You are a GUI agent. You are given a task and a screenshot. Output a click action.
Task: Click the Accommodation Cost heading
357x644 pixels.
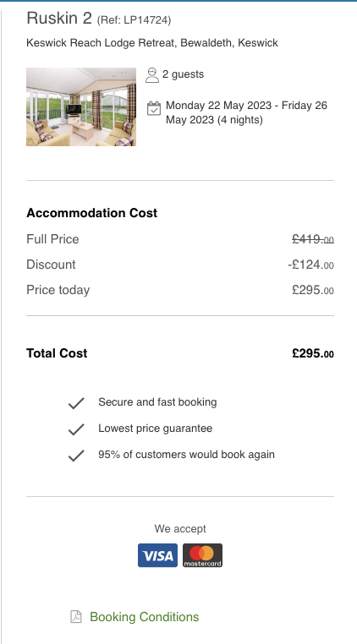[x=91, y=213]
